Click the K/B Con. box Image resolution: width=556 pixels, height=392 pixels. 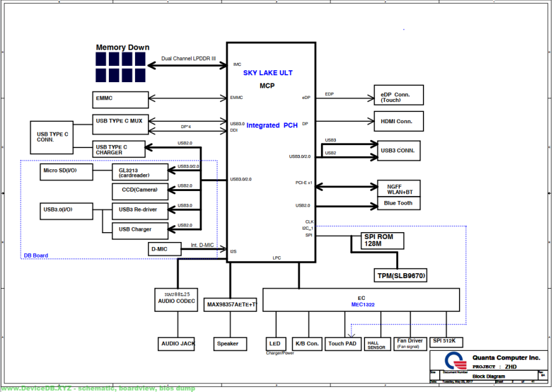click(x=307, y=343)
